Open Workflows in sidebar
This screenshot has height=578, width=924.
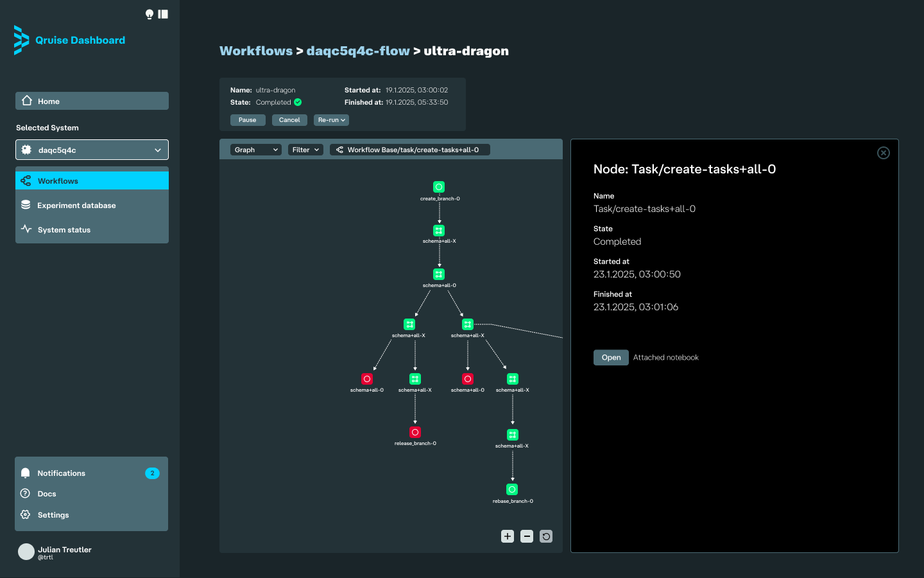(x=92, y=180)
